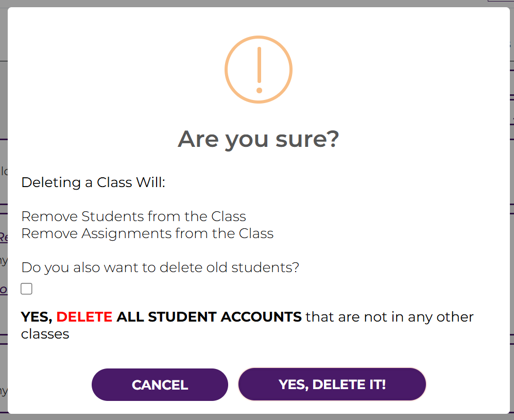Viewport: 514px width, 420px height.
Task: Click the red DELETE word in the warning
Action: click(x=84, y=317)
